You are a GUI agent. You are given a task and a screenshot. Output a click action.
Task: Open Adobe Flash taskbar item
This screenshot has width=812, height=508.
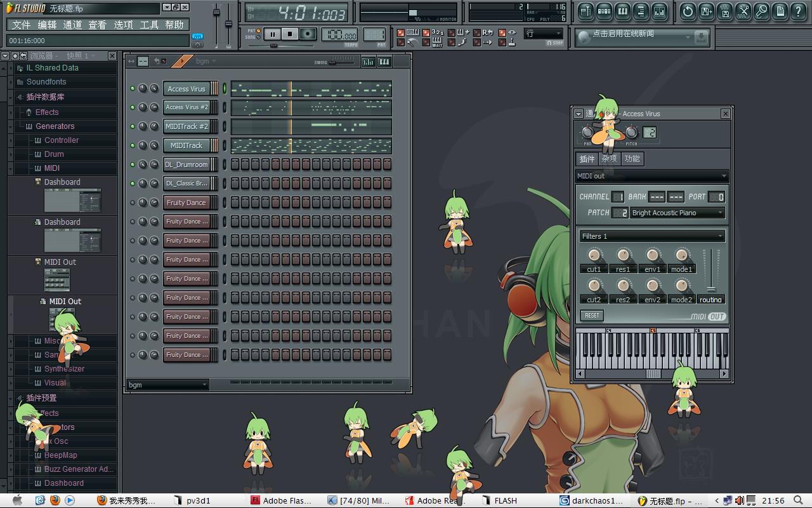280,500
